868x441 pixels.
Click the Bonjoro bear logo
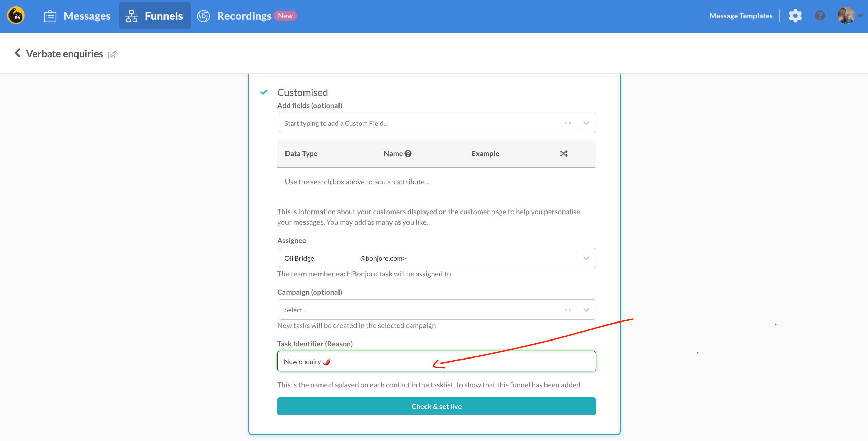click(x=16, y=16)
